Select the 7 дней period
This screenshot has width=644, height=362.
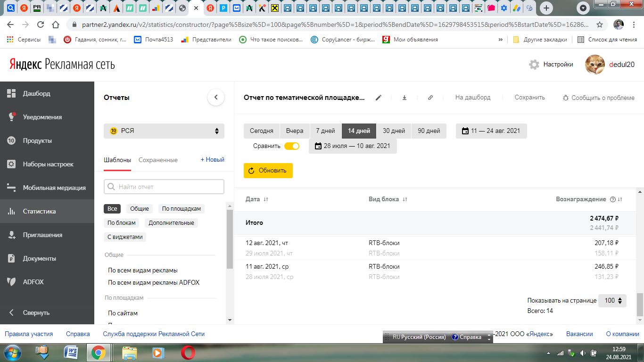(325, 131)
